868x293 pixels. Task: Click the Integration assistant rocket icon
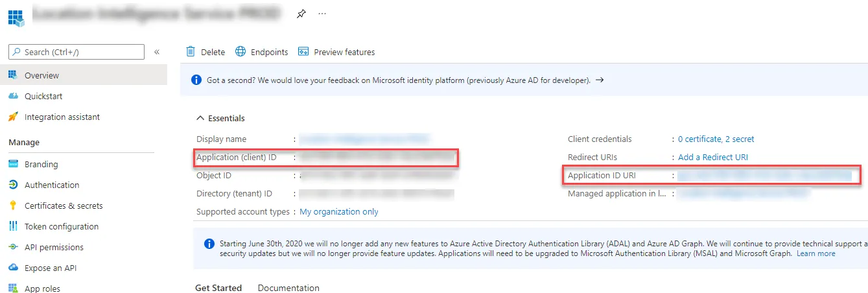click(13, 117)
